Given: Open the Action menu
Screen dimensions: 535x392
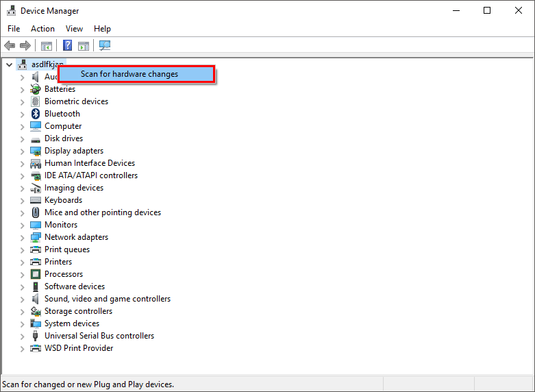Looking at the screenshot, I should (42, 29).
